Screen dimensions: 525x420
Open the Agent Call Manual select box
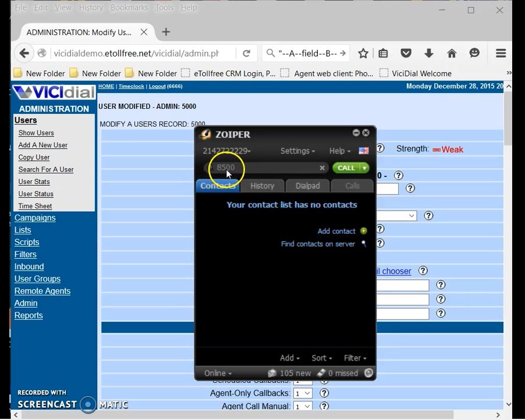coord(303,406)
